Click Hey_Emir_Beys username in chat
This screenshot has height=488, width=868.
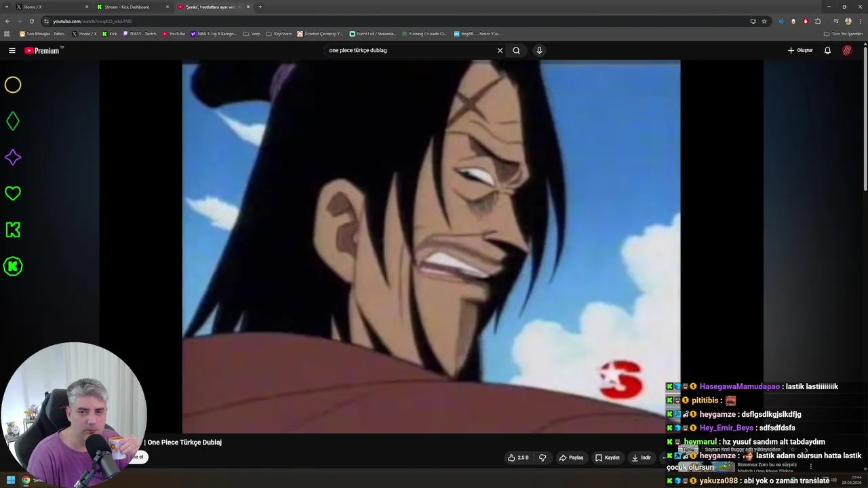(x=726, y=428)
